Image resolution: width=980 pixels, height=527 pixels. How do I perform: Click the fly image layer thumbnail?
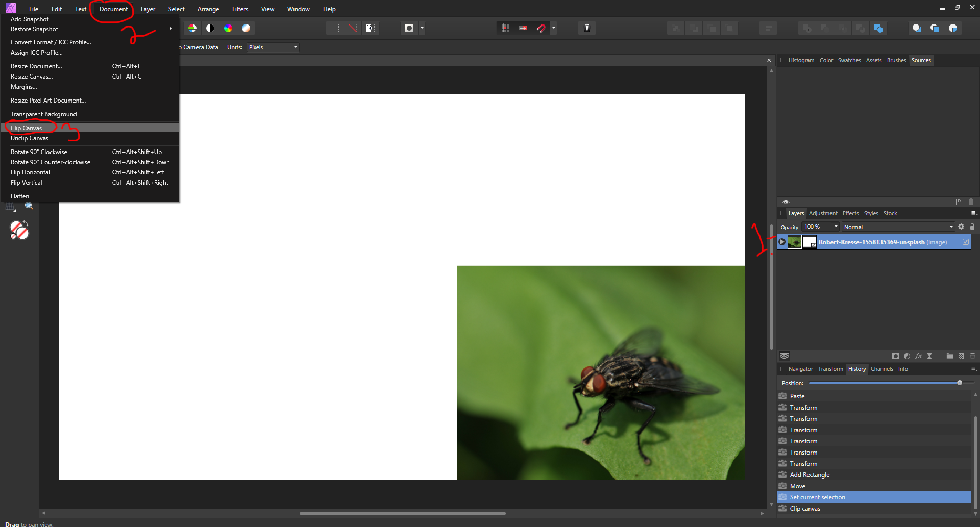point(795,242)
